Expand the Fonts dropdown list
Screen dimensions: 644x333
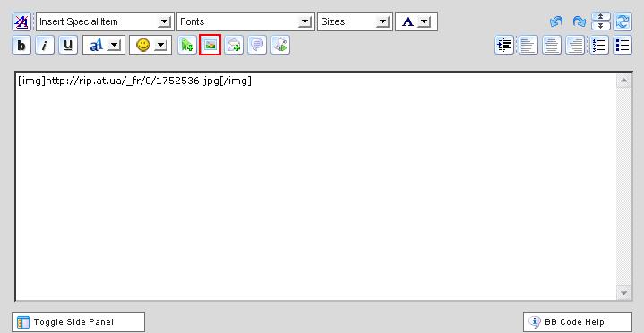pyautogui.click(x=245, y=21)
